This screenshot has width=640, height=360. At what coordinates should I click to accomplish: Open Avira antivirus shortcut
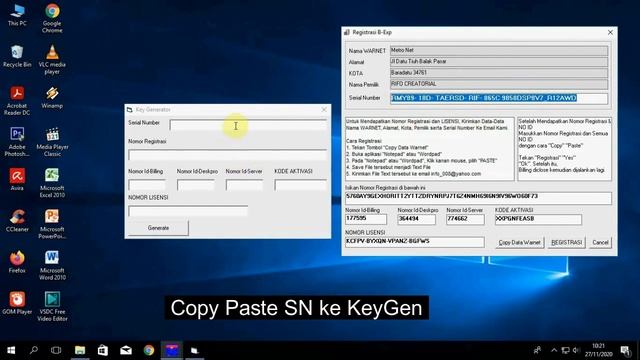(x=17, y=180)
